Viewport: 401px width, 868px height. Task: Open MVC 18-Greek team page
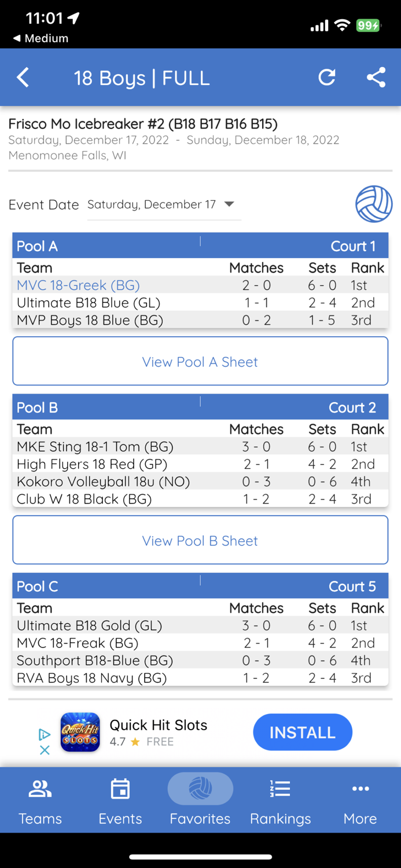(78, 285)
